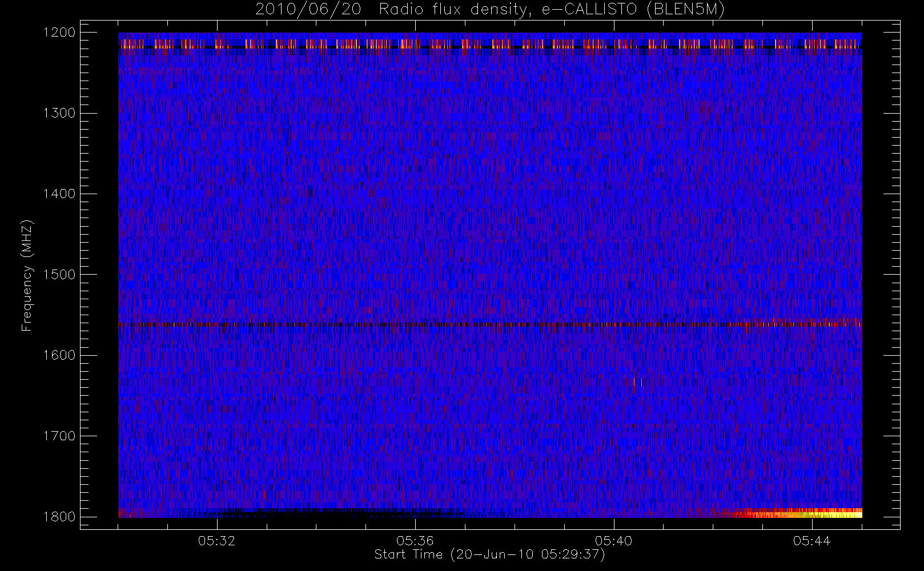Click the 1600 frequency tick label
Image resolution: width=924 pixels, height=571 pixels.
59,355
